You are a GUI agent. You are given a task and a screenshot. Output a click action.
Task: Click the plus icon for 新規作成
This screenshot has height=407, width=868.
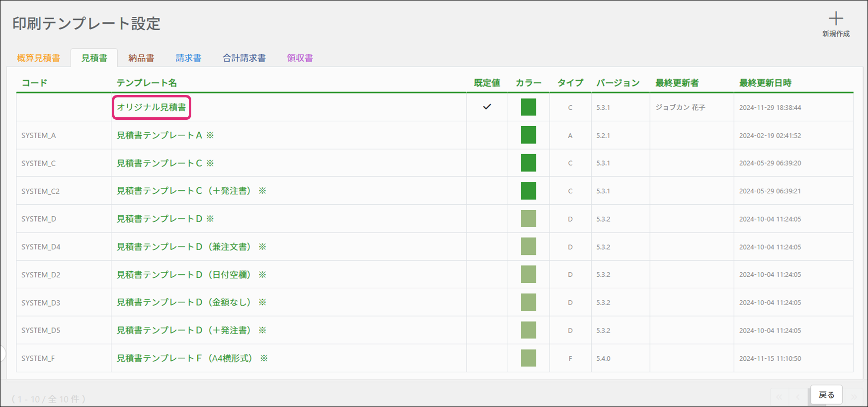(836, 19)
